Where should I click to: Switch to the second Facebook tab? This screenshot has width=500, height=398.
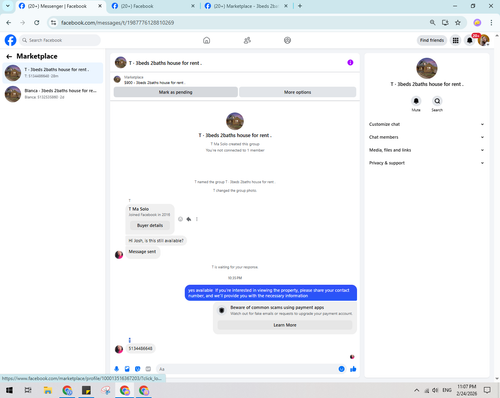137,6
